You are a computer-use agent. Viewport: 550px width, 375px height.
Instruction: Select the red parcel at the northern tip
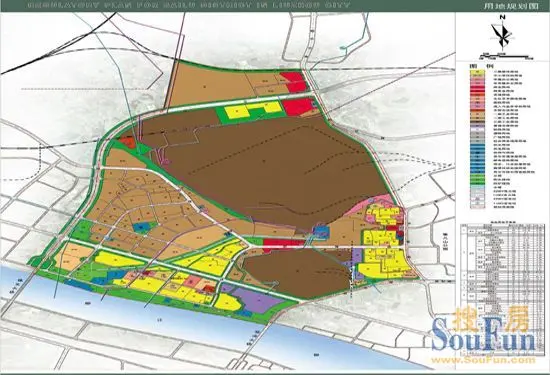click(x=293, y=82)
